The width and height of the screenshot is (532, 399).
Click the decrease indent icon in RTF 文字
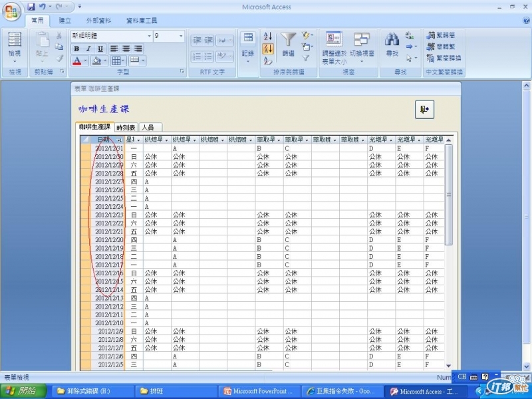point(197,41)
